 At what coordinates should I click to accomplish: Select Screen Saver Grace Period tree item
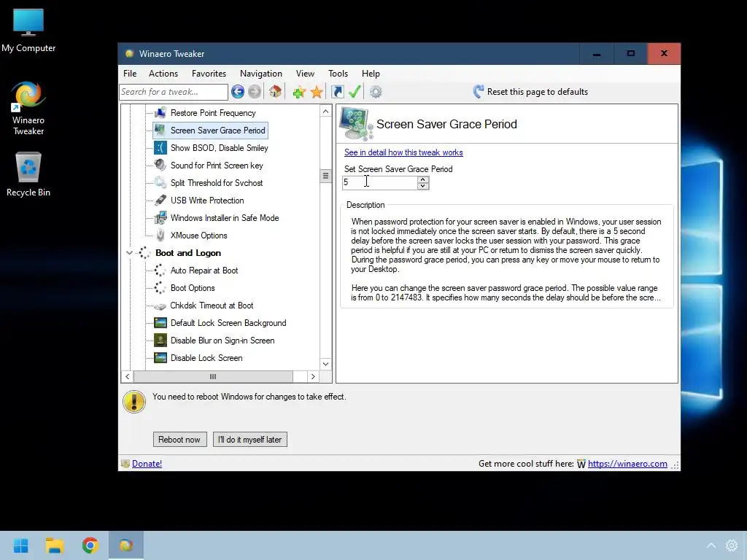tap(210, 131)
